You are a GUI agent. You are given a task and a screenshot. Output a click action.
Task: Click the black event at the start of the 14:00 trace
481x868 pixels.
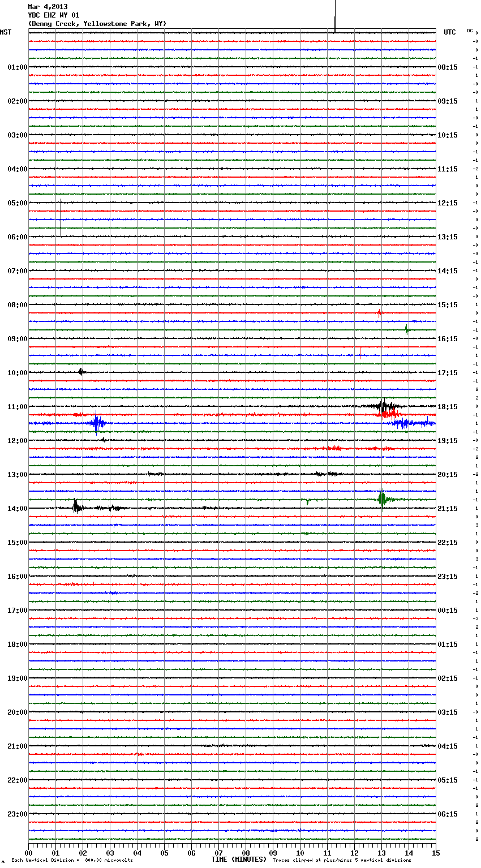click(x=76, y=507)
